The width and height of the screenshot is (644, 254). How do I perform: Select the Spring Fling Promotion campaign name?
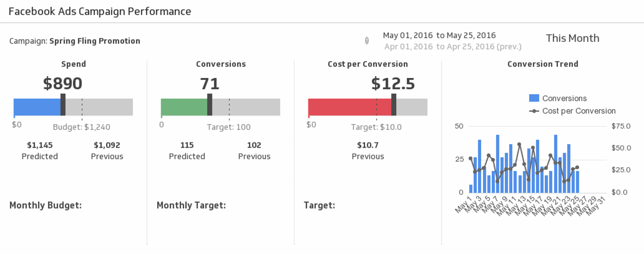pyautogui.click(x=95, y=41)
